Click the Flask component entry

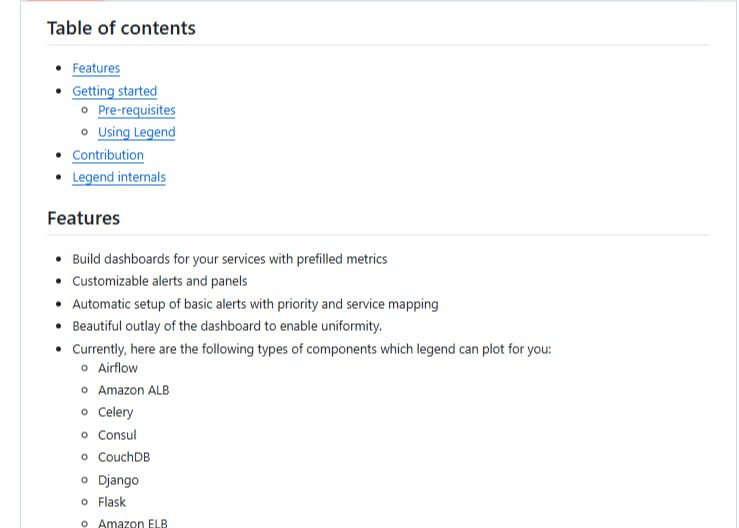pyautogui.click(x=112, y=502)
